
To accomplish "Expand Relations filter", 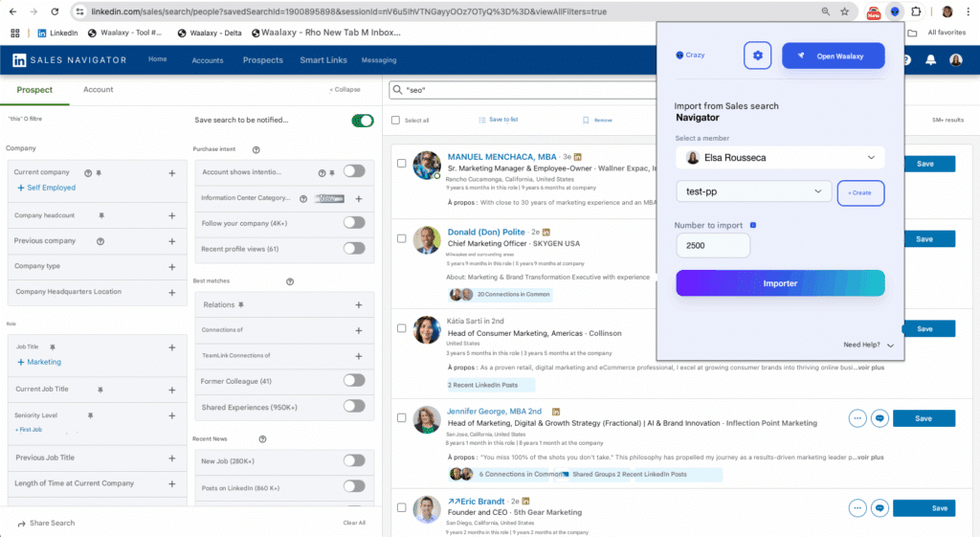I will 359,305.
